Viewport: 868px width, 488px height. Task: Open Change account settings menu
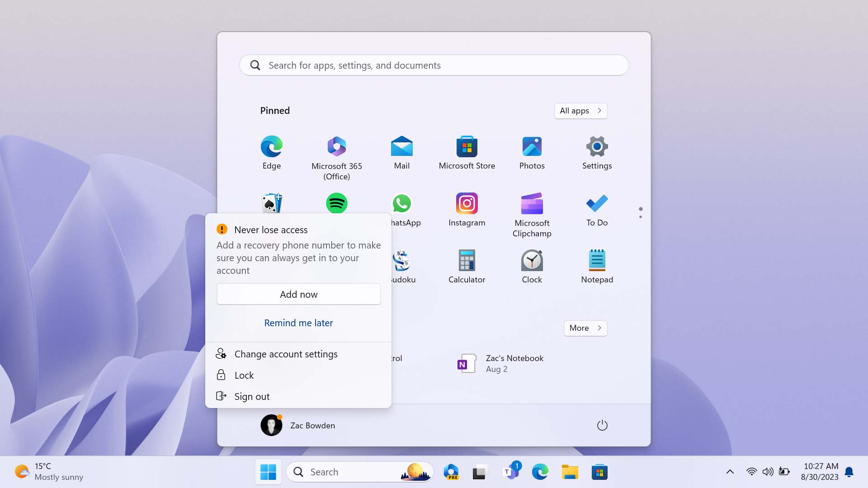286,353
